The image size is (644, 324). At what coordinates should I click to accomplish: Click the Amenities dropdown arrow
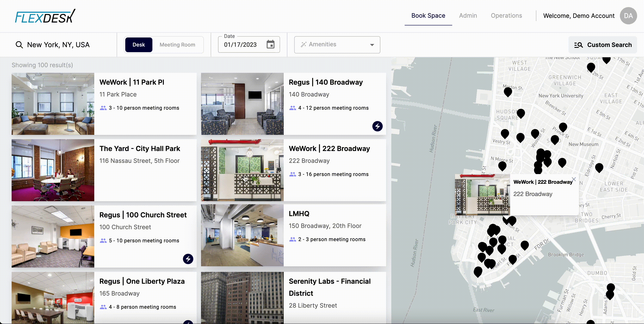click(372, 45)
